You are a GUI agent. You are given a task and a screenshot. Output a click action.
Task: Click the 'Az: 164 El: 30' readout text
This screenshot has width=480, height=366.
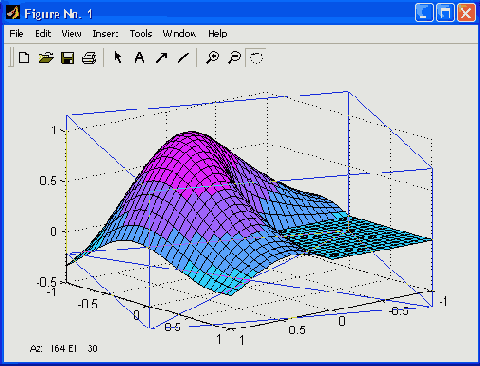coord(63,349)
